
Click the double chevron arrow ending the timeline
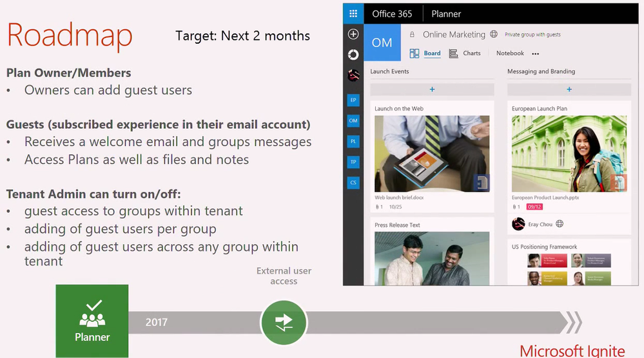(574, 323)
